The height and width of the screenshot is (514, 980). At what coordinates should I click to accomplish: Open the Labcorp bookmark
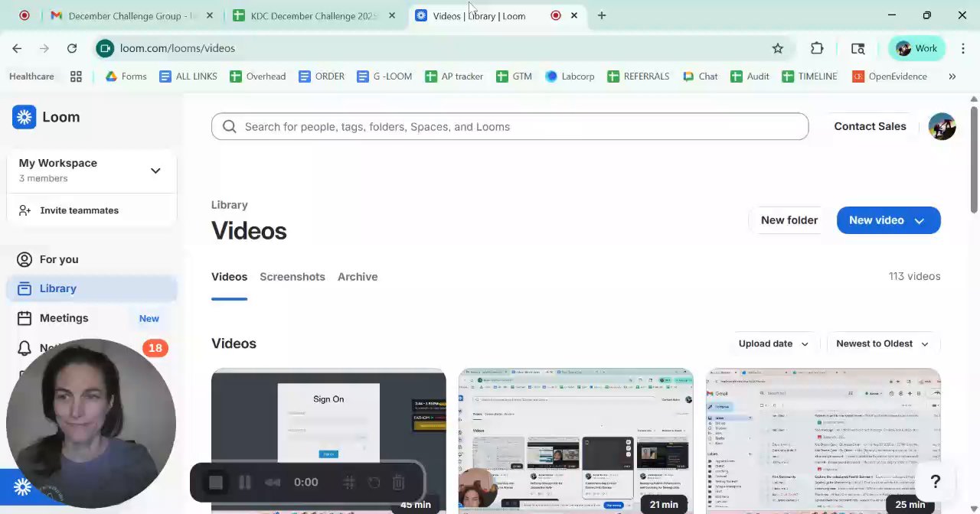pyautogui.click(x=570, y=76)
